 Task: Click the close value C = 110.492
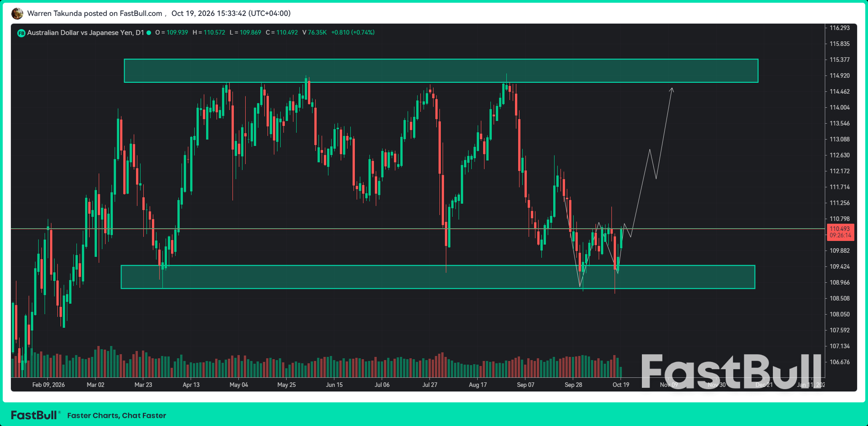click(282, 32)
